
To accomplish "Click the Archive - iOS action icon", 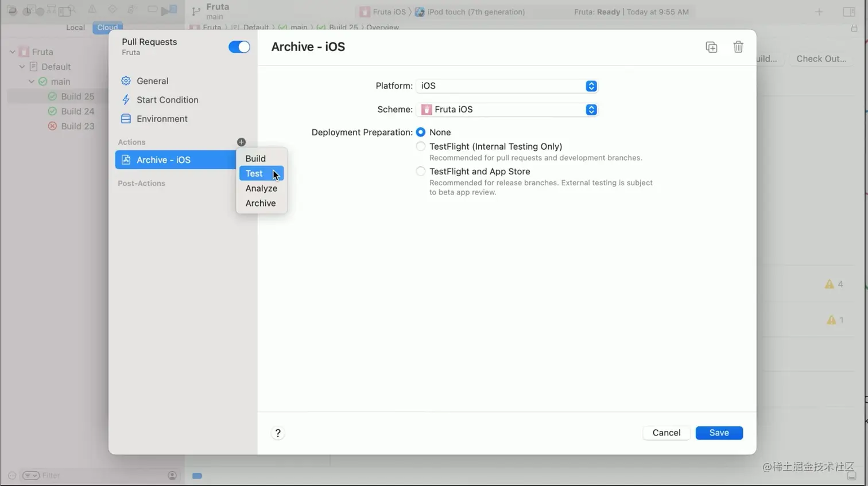I will (126, 160).
